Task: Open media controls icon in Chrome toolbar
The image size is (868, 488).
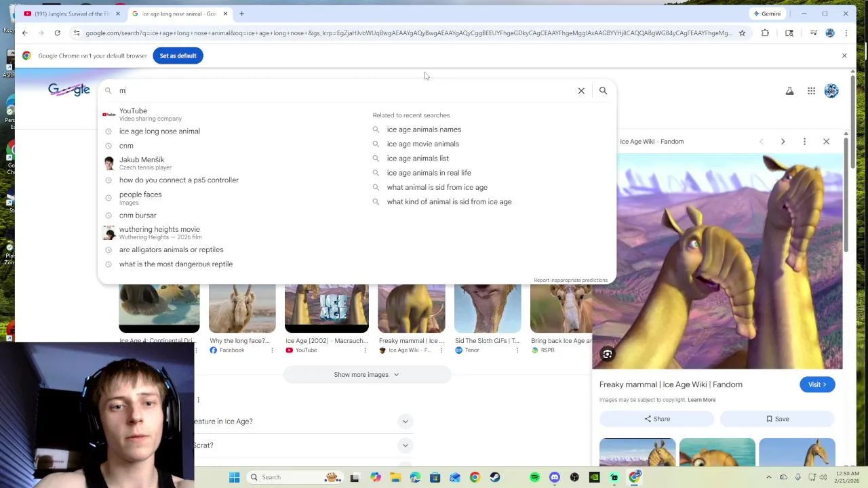Action: [x=813, y=33]
